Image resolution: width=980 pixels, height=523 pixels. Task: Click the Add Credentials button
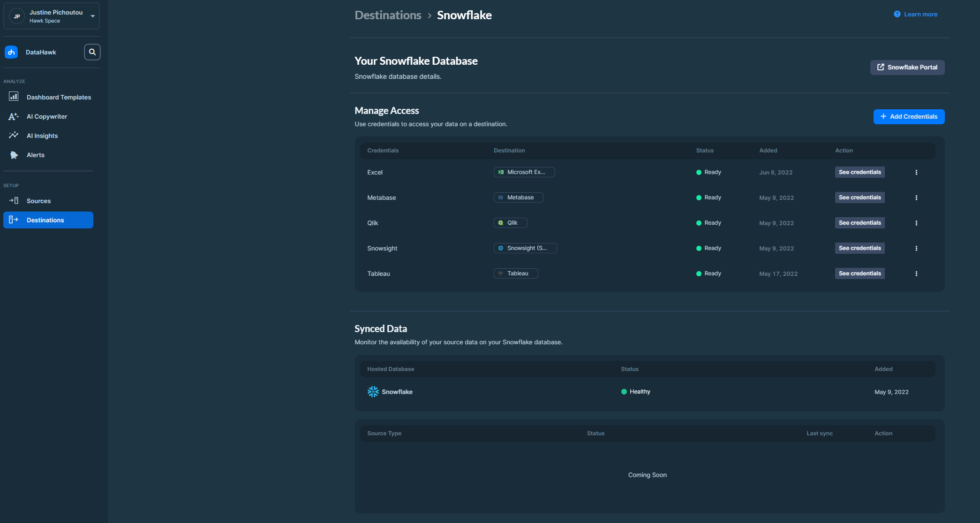tap(909, 116)
